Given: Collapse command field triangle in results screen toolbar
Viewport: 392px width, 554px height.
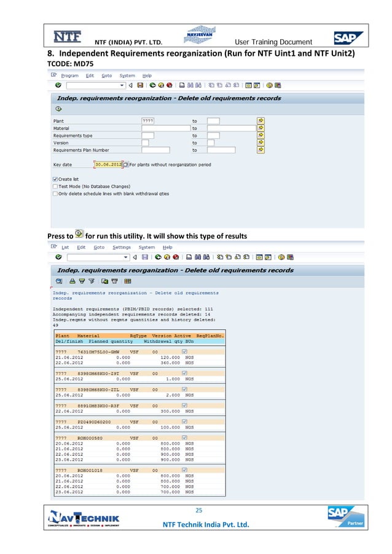Looking at the screenshot, I should click(135, 257).
